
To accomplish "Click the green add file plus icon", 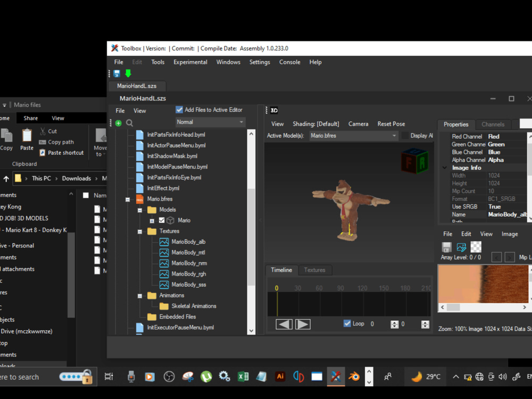I will (x=119, y=123).
